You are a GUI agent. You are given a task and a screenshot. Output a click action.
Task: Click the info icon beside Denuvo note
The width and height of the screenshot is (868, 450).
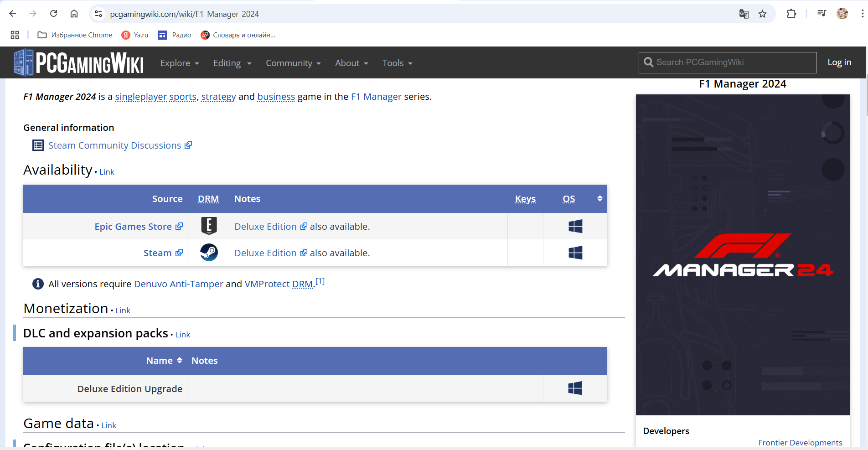[38, 284]
